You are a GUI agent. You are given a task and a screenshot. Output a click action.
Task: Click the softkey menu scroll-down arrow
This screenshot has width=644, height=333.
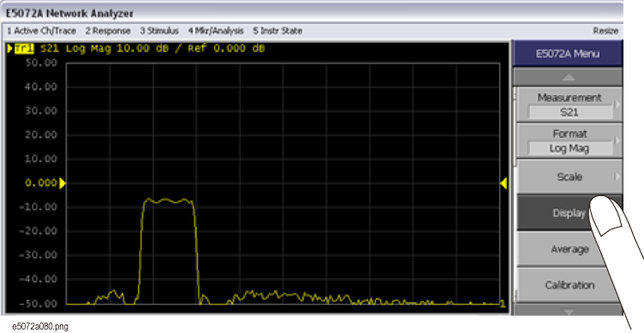(x=569, y=311)
